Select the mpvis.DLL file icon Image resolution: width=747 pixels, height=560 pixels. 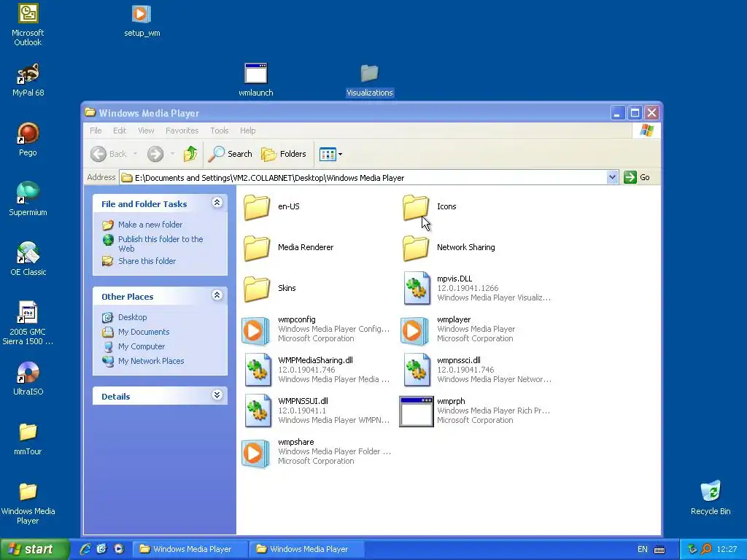click(417, 288)
